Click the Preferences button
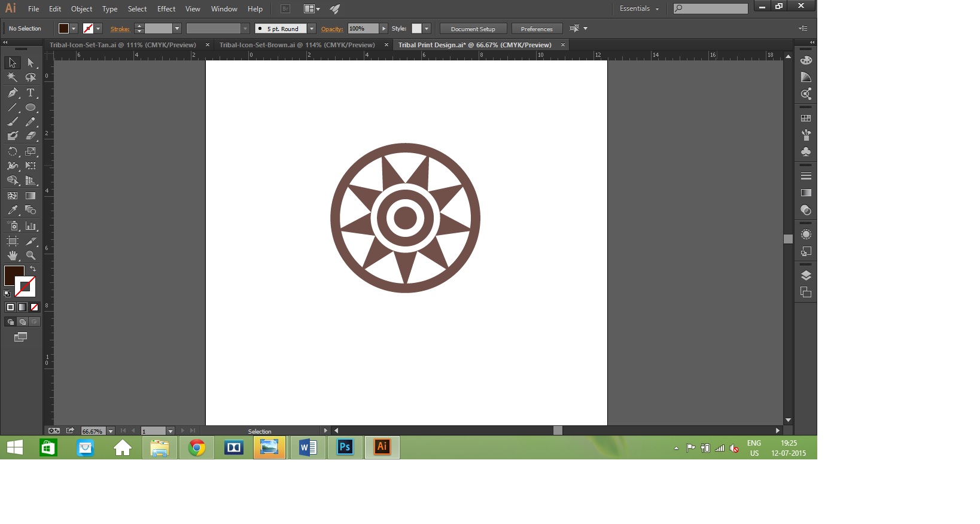Viewport: 980px width, 524px height. (x=537, y=29)
